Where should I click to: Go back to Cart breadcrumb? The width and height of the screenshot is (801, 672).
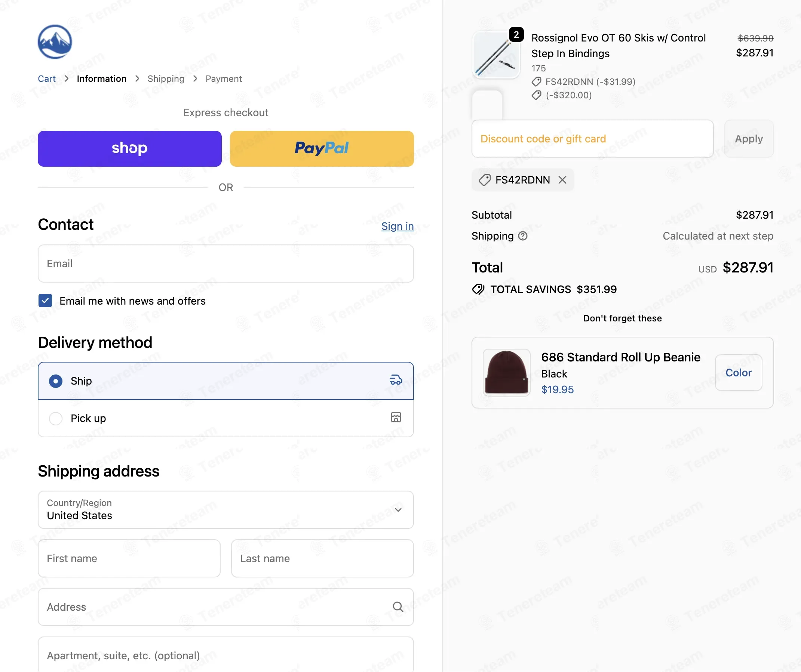pyautogui.click(x=46, y=79)
